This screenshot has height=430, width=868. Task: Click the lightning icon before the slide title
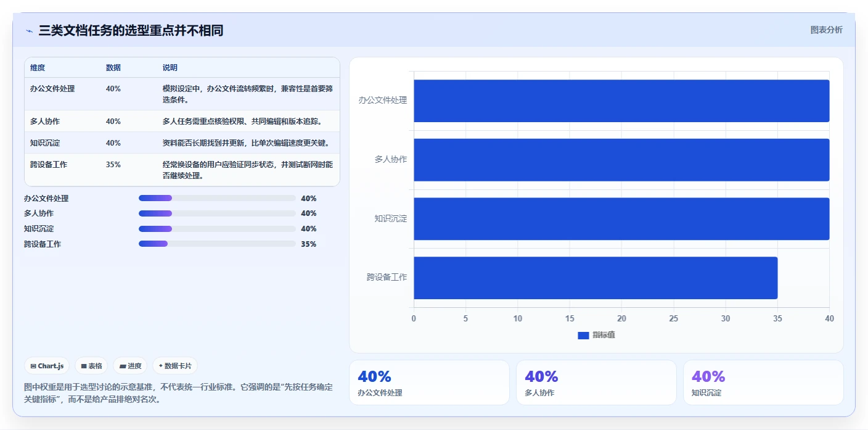29,31
